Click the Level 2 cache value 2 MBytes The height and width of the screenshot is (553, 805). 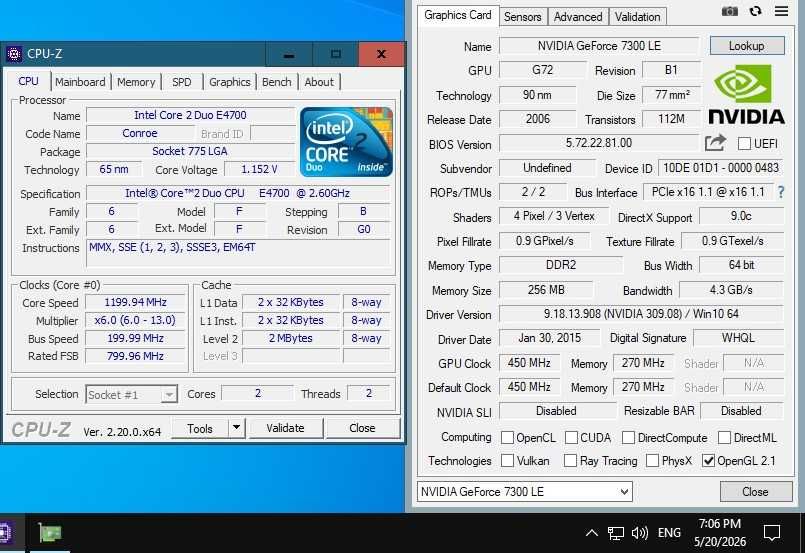(291, 338)
